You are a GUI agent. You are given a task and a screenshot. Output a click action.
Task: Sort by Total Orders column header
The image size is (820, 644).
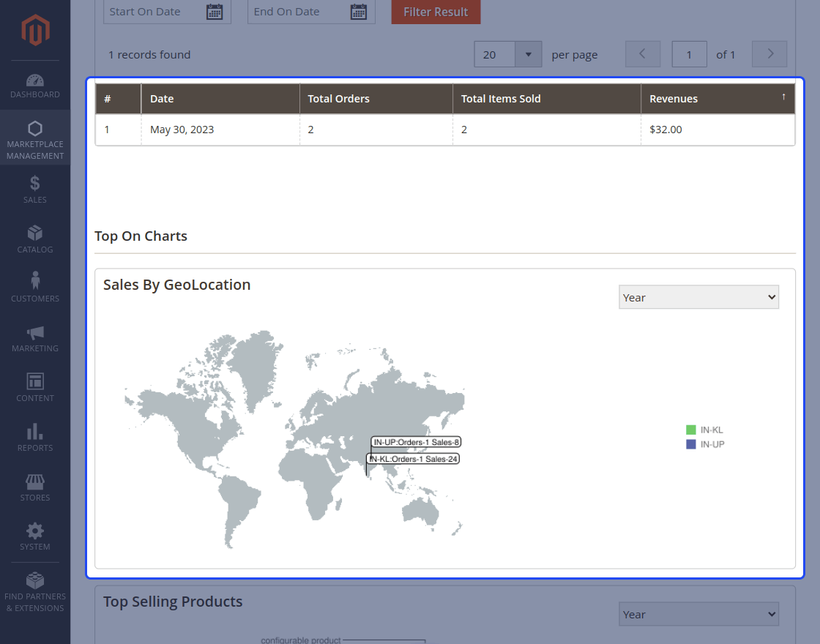376,99
